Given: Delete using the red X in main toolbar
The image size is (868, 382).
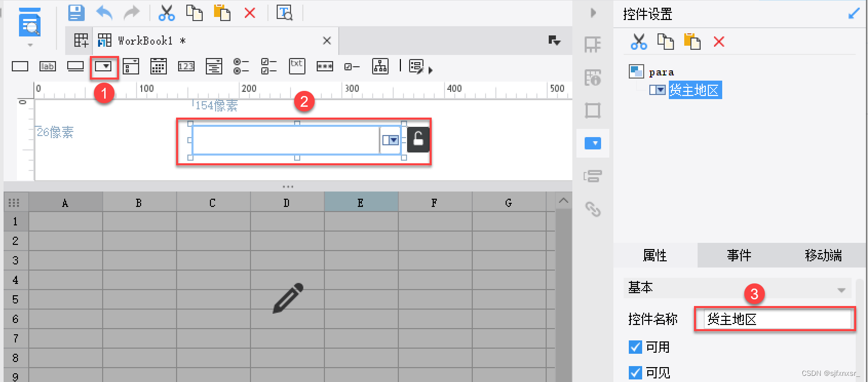Looking at the screenshot, I should click(x=250, y=12).
